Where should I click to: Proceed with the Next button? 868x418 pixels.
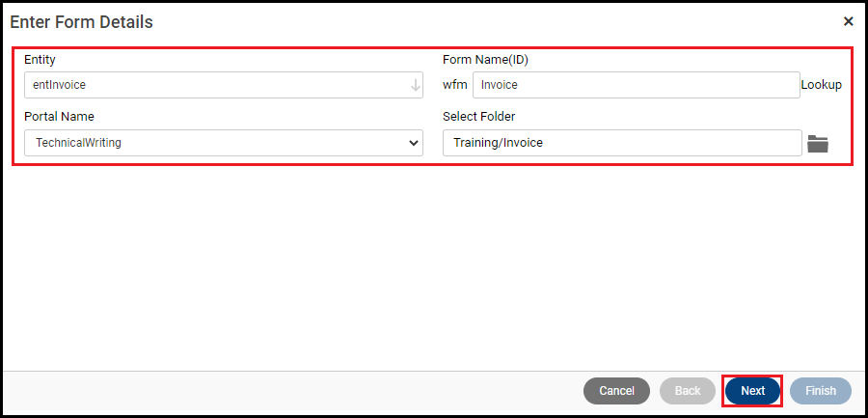pyautogui.click(x=752, y=391)
